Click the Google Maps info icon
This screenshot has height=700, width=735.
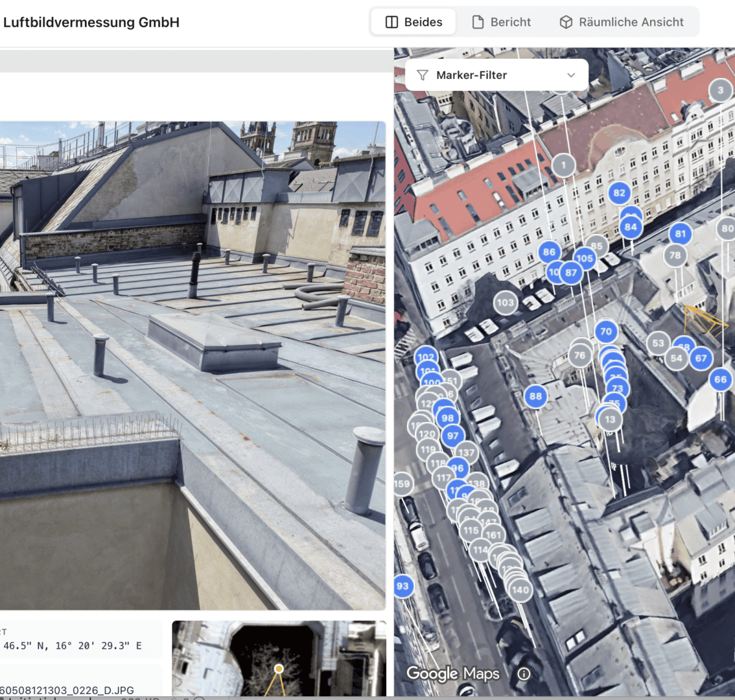pos(524,673)
